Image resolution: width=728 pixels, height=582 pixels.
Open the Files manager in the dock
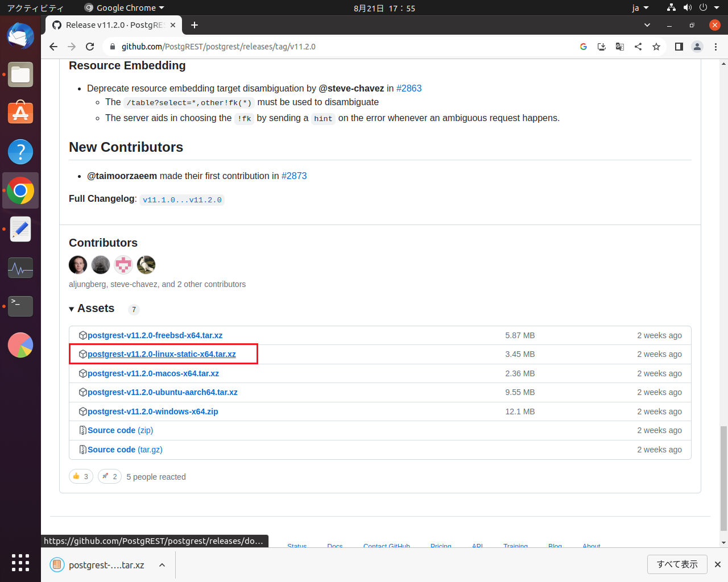click(x=20, y=74)
